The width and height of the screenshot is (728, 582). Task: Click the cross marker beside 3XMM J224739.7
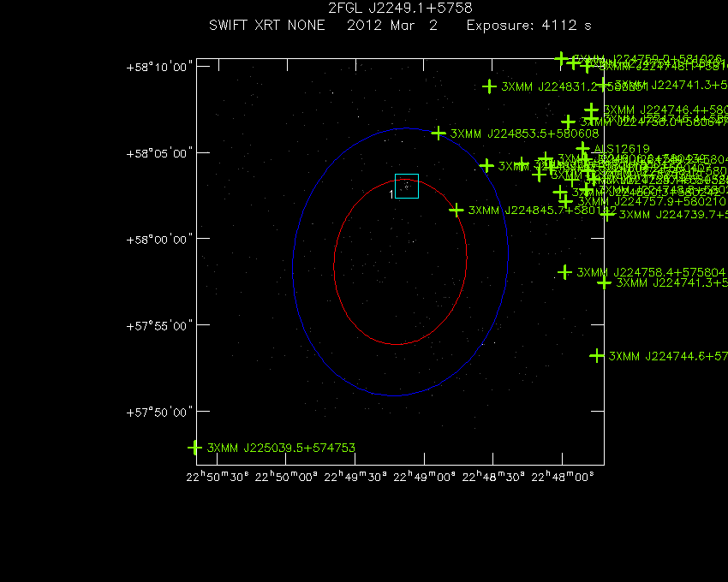607,215
